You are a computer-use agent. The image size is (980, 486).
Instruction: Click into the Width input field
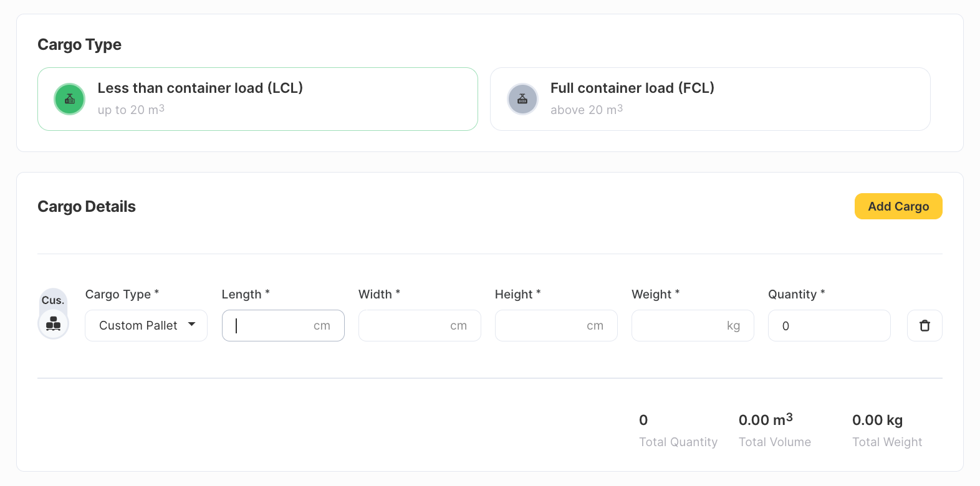[420, 325]
